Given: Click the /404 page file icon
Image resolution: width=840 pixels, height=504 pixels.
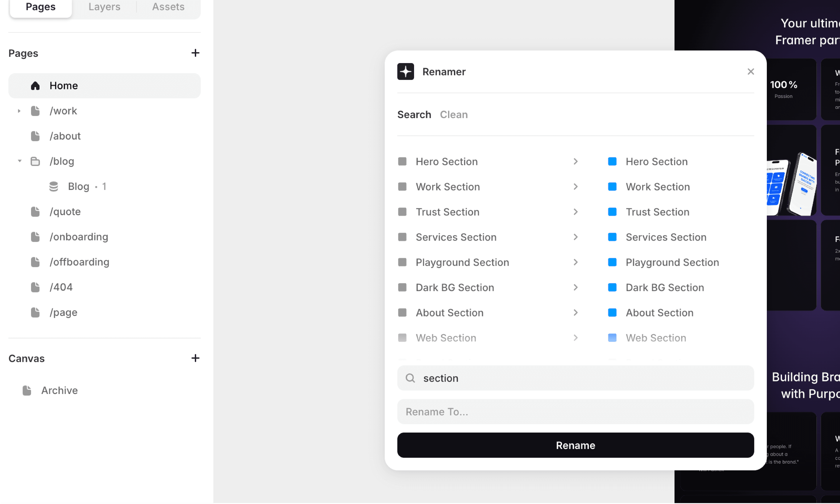Looking at the screenshot, I should point(35,287).
